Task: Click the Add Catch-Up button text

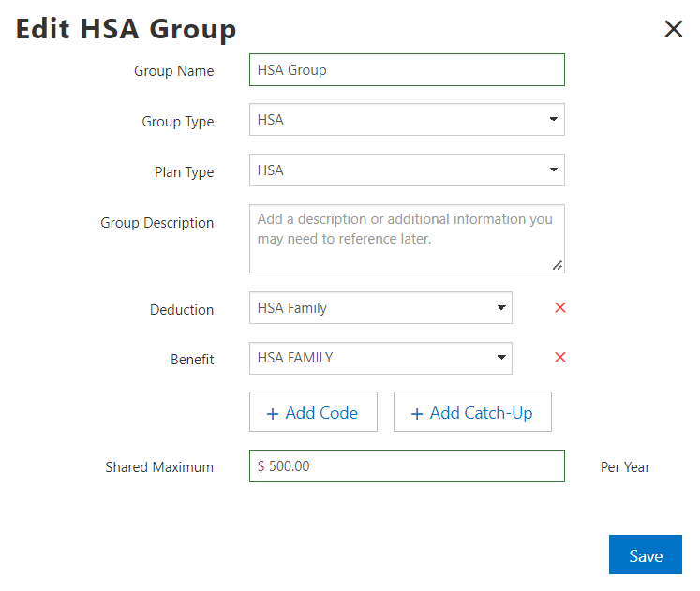Action: (481, 413)
